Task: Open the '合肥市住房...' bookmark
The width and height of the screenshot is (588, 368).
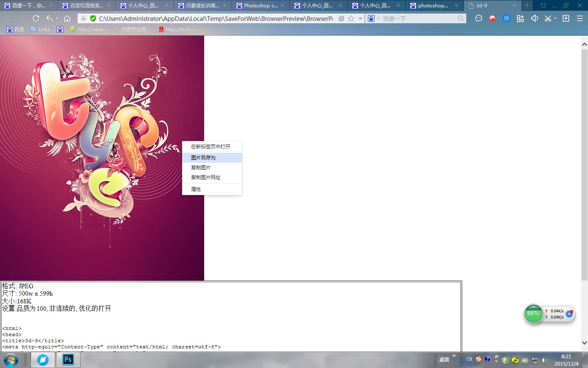Action: pos(132,29)
